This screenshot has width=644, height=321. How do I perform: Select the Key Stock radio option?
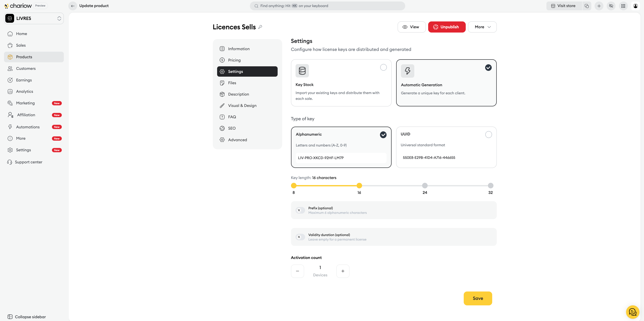coord(383,67)
